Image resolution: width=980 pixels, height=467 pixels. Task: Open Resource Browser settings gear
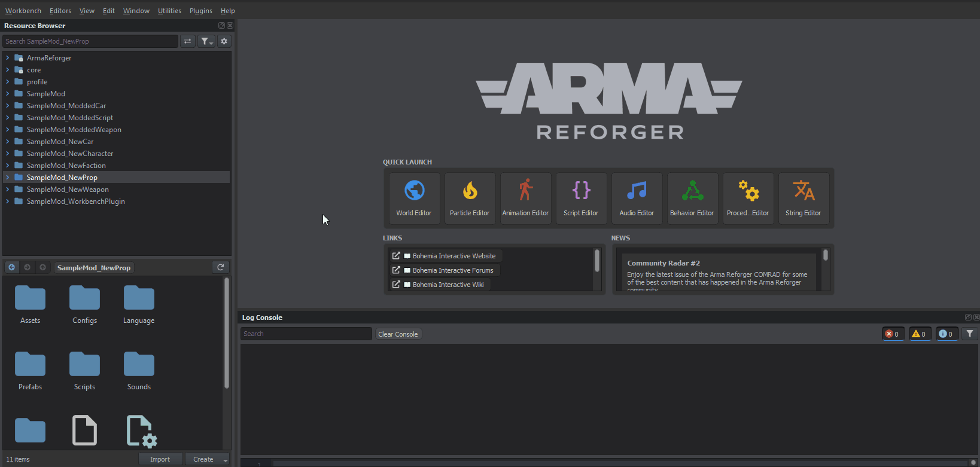(x=224, y=41)
